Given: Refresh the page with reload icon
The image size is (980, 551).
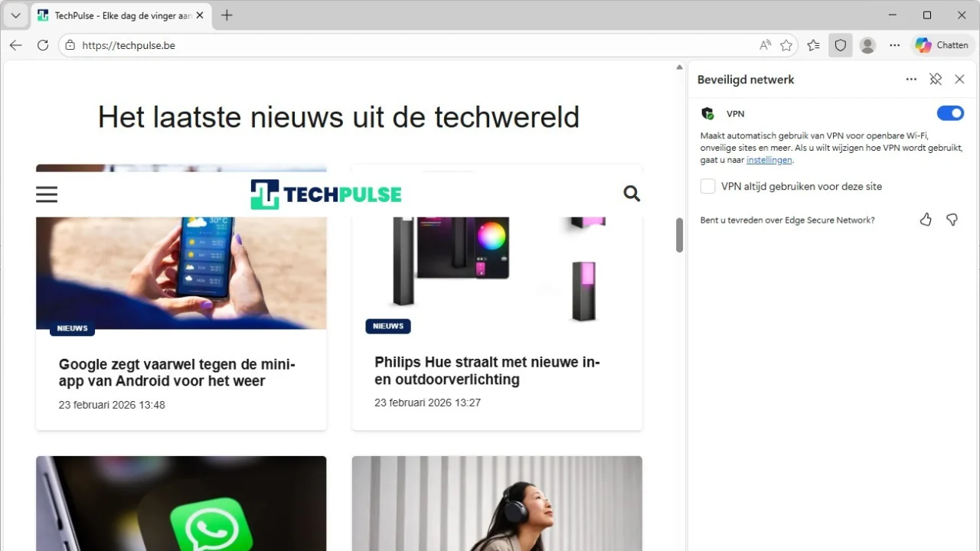Looking at the screenshot, I should tap(43, 45).
